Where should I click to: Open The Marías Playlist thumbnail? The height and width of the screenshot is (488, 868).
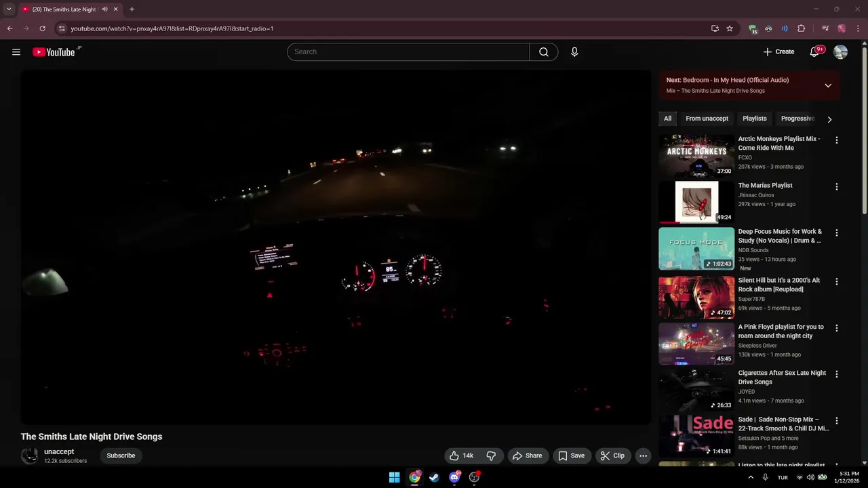tap(696, 202)
